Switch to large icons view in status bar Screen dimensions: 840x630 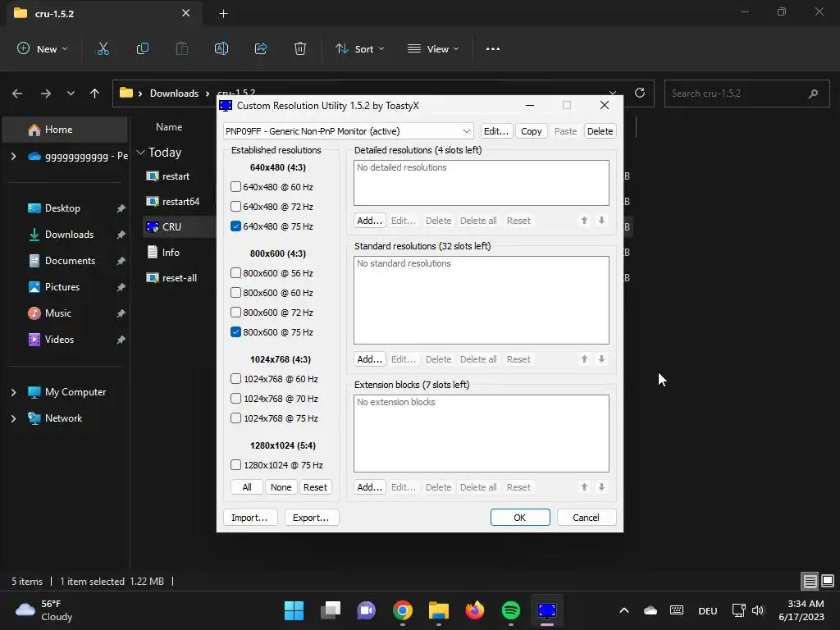click(828, 581)
